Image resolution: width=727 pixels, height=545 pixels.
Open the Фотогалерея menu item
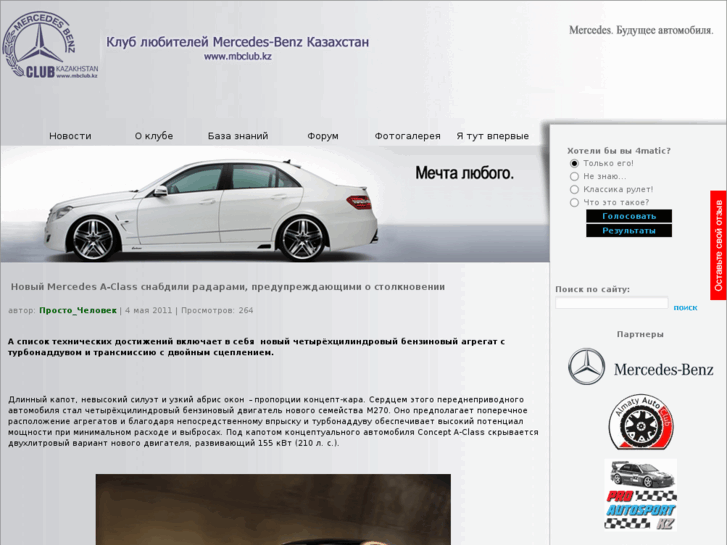(x=408, y=136)
